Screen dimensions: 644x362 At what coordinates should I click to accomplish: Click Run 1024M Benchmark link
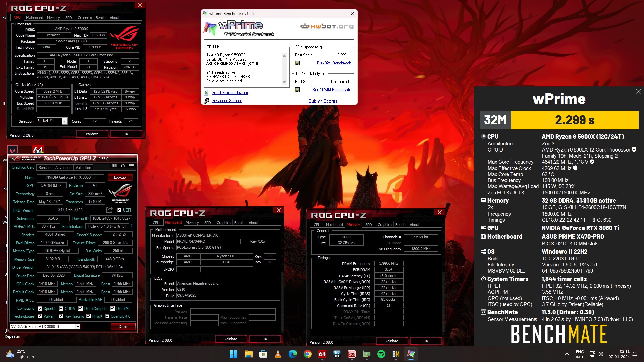pyautogui.click(x=331, y=90)
